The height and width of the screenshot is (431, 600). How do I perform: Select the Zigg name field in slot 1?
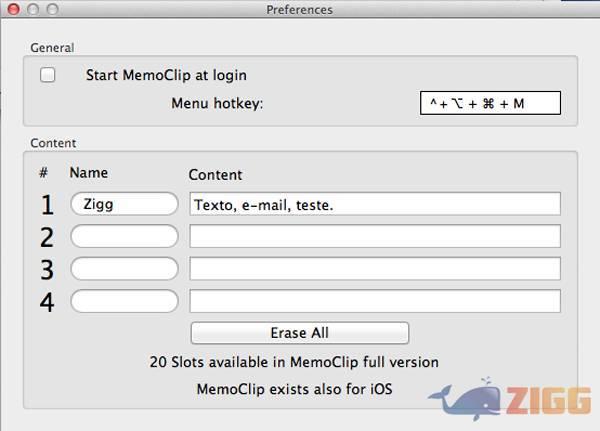tap(124, 204)
